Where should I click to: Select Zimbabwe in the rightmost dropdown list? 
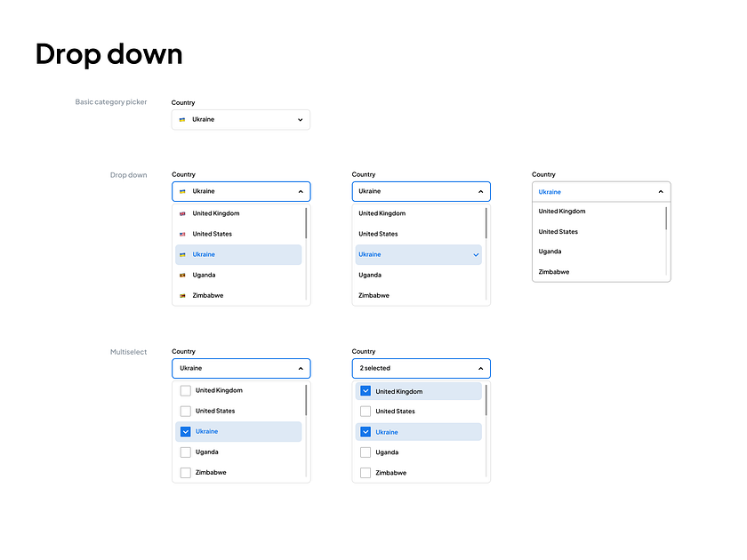(555, 272)
